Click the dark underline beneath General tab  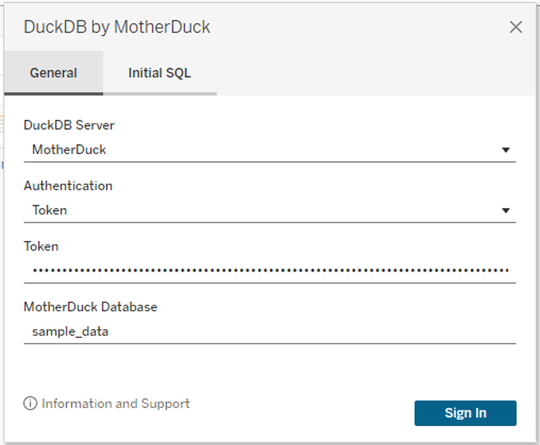click(53, 93)
